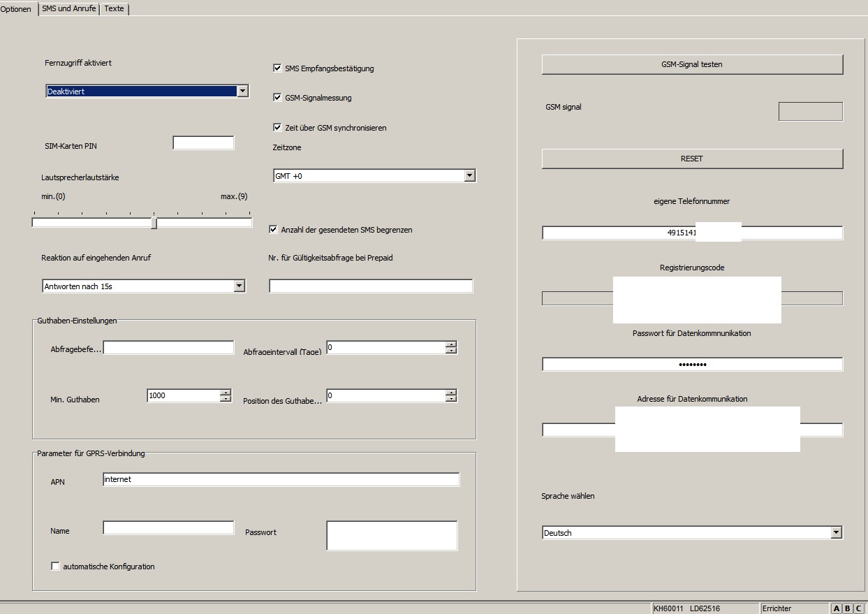Enable automatische Konfiguration checkbox
Viewport: 868px width, 614px height.
56,567
